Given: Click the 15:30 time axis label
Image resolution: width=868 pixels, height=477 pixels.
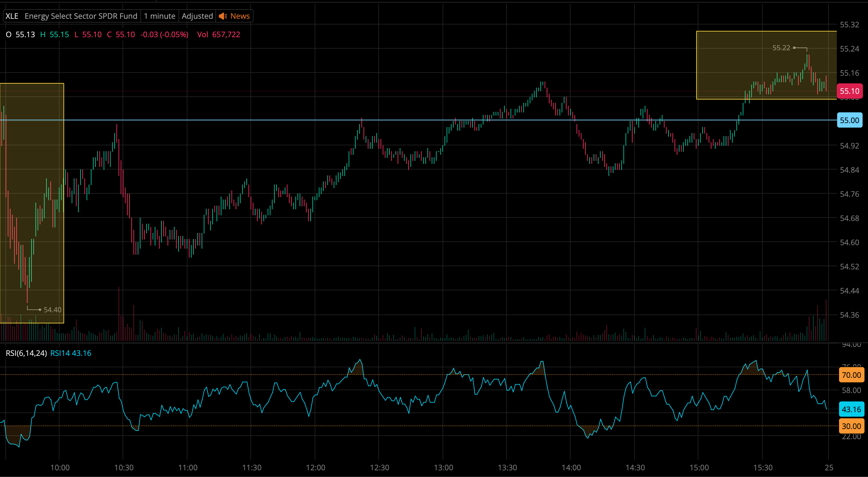Looking at the screenshot, I should [763, 467].
